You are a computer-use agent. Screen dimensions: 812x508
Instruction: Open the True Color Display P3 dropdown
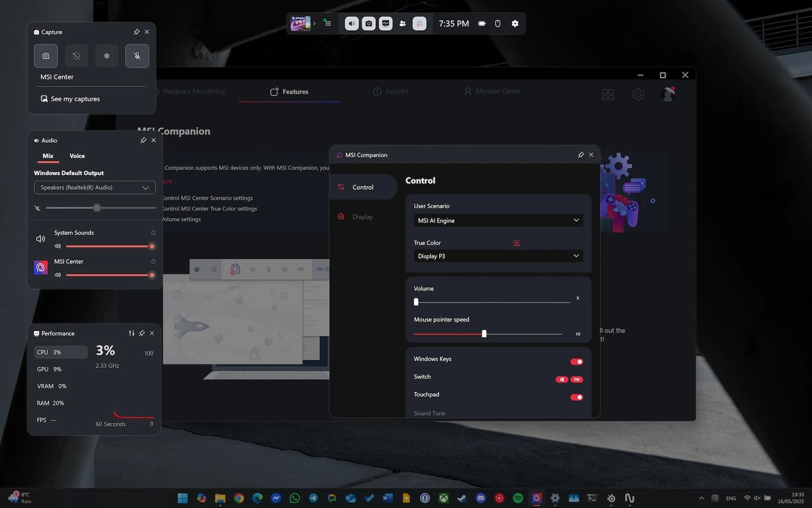tap(498, 256)
